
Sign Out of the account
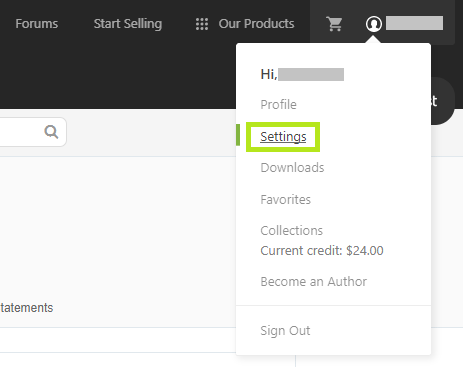285,330
